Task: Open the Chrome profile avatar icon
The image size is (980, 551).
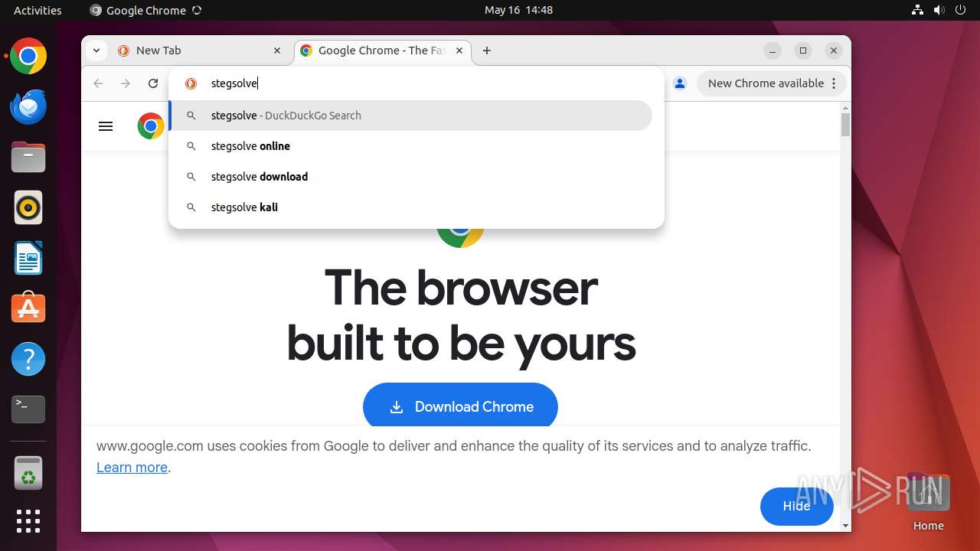Action: (x=680, y=83)
